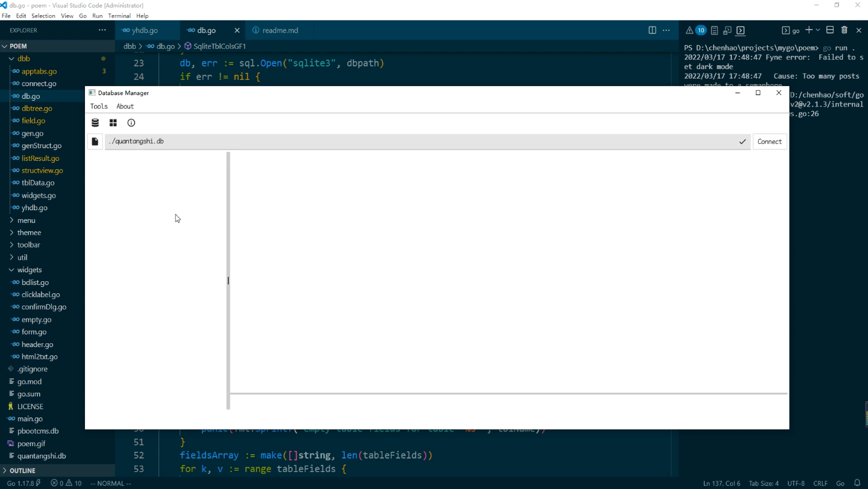
Task: Switch to the yhdb.go editor tab
Action: 145,30
